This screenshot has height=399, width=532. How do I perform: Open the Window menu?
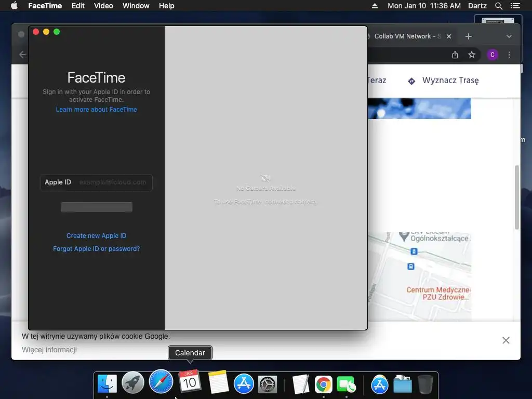click(x=136, y=6)
